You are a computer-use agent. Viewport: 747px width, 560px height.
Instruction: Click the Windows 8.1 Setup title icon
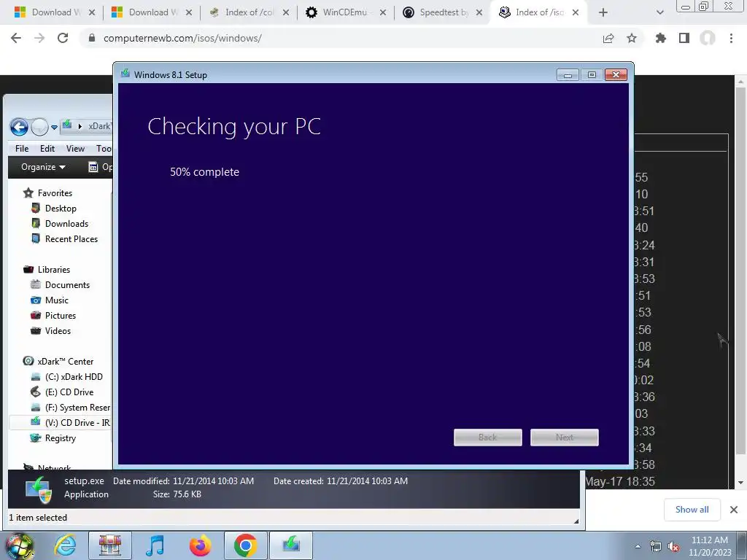125,74
